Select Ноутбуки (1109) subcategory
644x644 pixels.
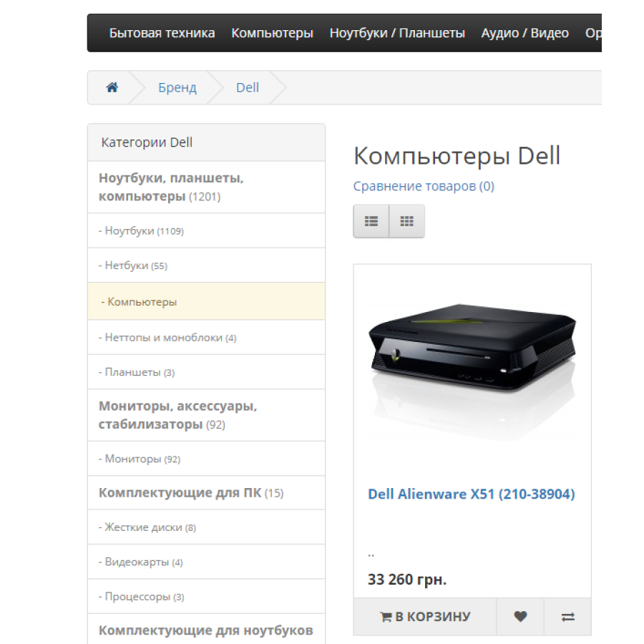coord(206,230)
